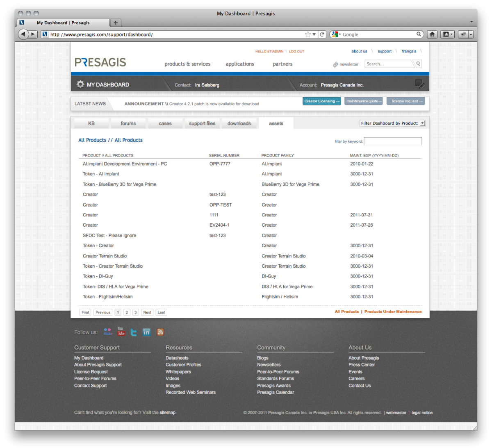The image size is (492, 448).
Task: Open applications menu
Action: (x=240, y=64)
